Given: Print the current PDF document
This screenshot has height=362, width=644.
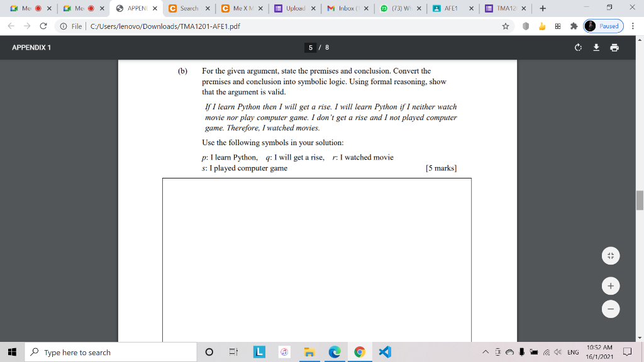Looking at the screenshot, I should coord(614,47).
